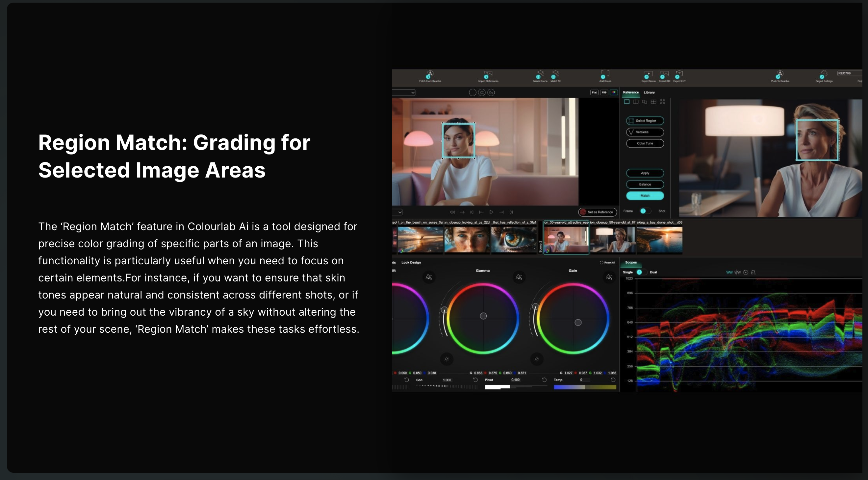Viewport: 868px width, 480px height.
Task: Click the Push To Resolve icon
Action: (780, 74)
